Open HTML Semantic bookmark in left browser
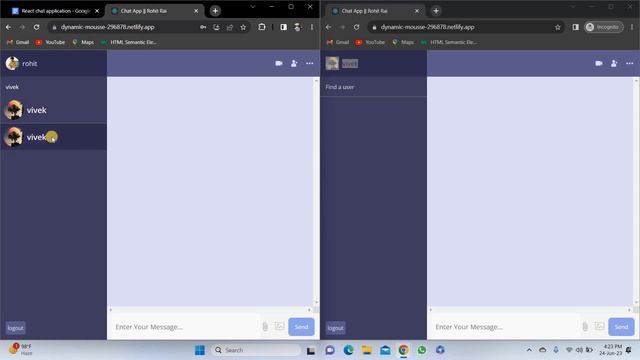Screen dimensions: 640x360 pos(129,42)
